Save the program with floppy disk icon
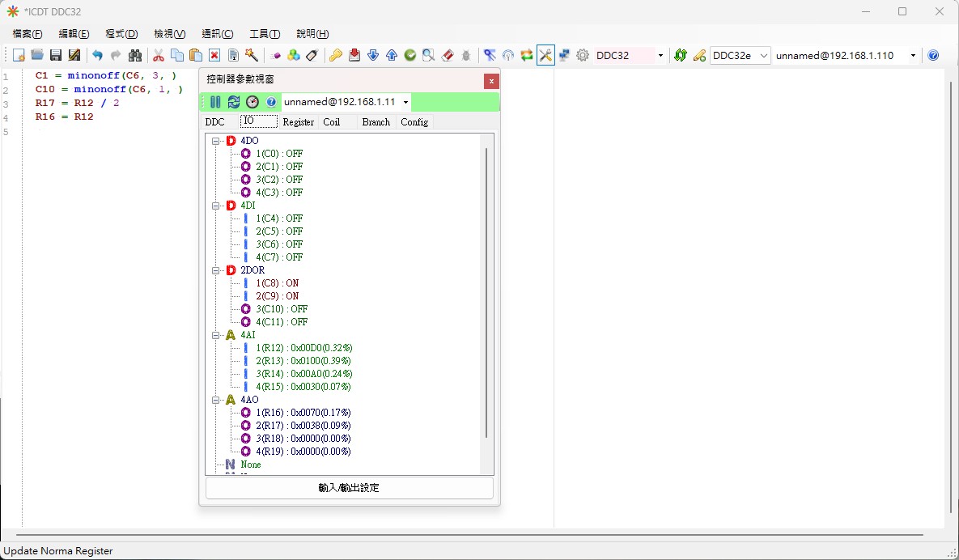Screen dimensions: 959x560 pyautogui.click(x=56, y=55)
